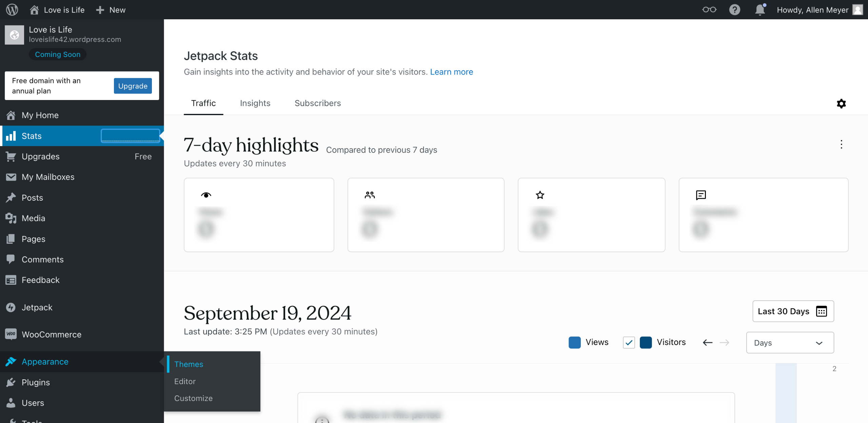Click the Views legend color box

pyautogui.click(x=574, y=343)
